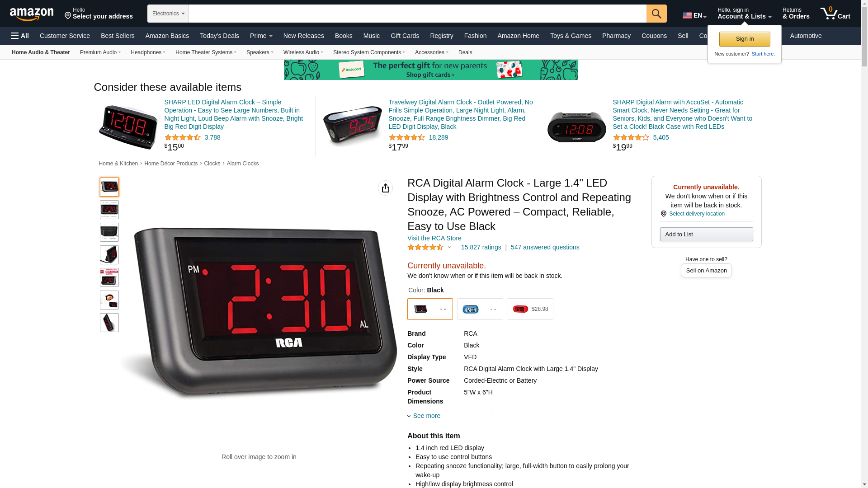The width and height of the screenshot is (868, 488).
Task: Select delivery location pin link
Action: click(x=693, y=214)
